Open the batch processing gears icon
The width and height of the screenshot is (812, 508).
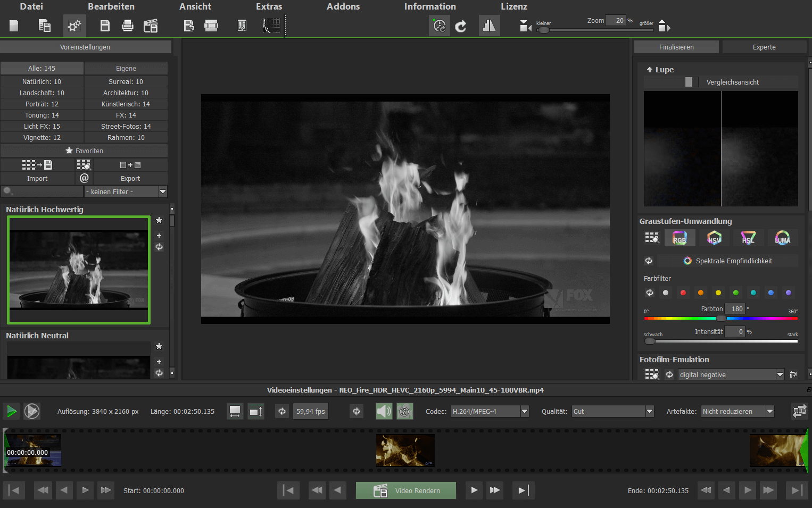tap(74, 26)
